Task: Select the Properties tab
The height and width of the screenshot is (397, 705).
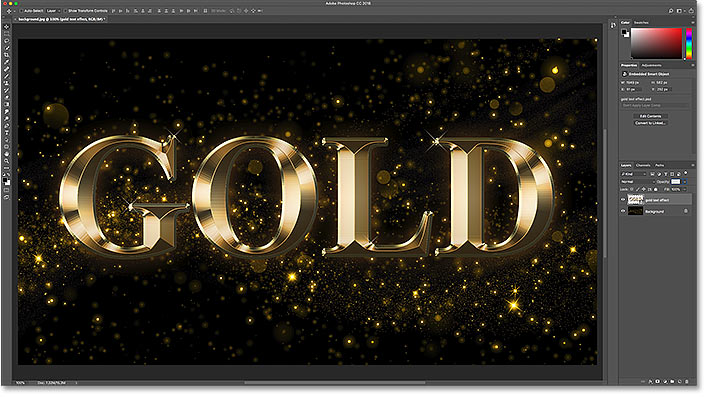Action: tap(629, 65)
